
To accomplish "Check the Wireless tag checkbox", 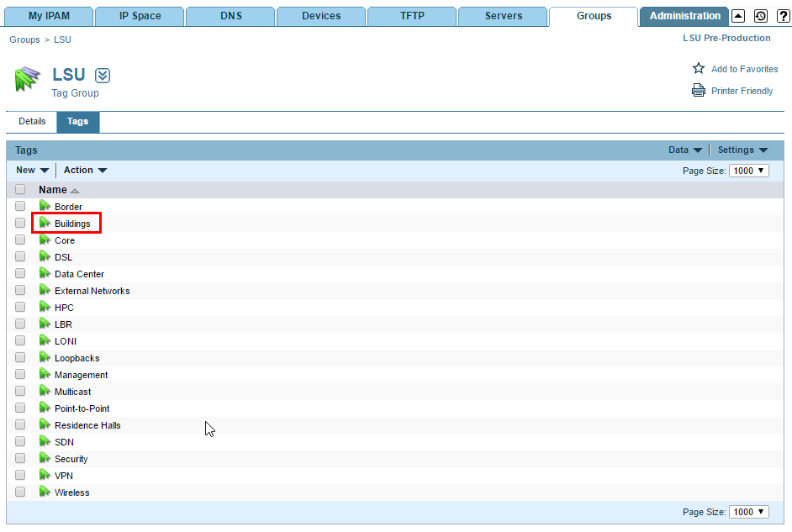I will (x=20, y=492).
